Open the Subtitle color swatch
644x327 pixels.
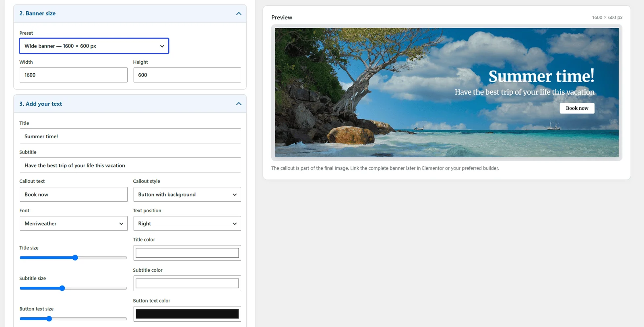(x=187, y=284)
